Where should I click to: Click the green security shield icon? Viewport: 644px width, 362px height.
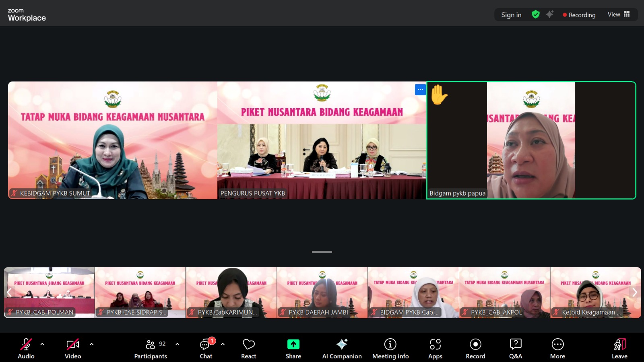click(x=535, y=14)
